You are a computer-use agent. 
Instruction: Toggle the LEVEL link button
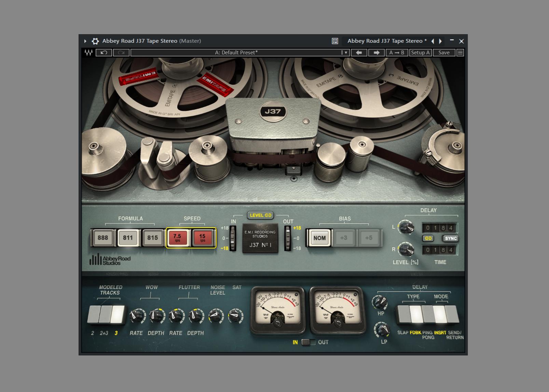tap(260, 215)
